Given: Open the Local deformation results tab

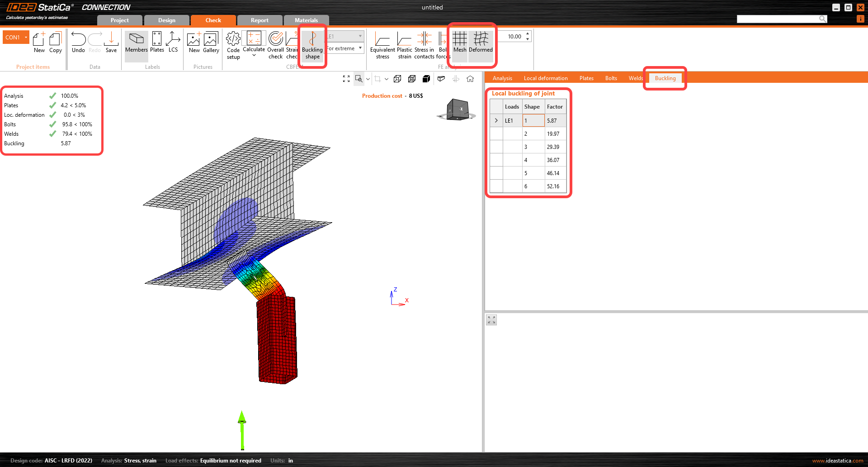Looking at the screenshot, I should tap(546, 78).
